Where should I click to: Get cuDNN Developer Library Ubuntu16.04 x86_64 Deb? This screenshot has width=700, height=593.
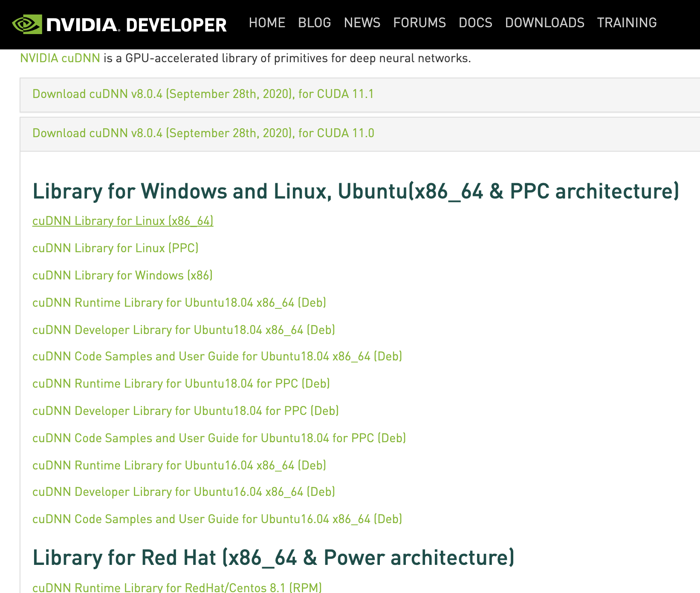[184, 492]
